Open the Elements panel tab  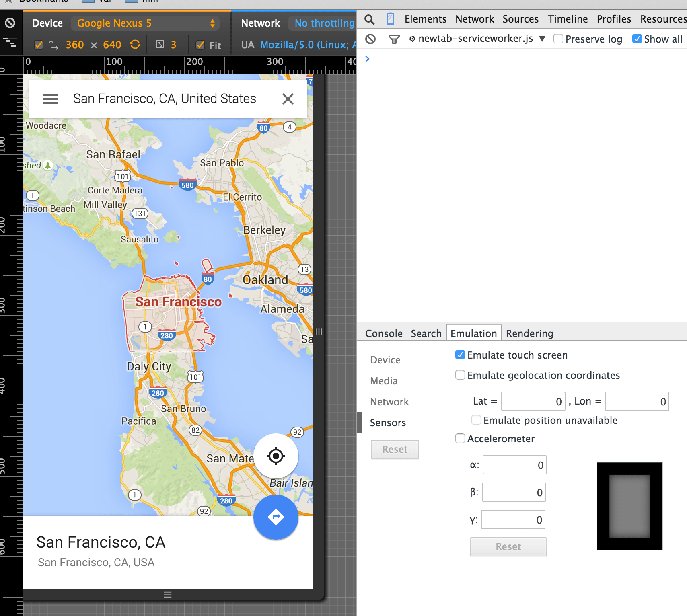(425, 19)
